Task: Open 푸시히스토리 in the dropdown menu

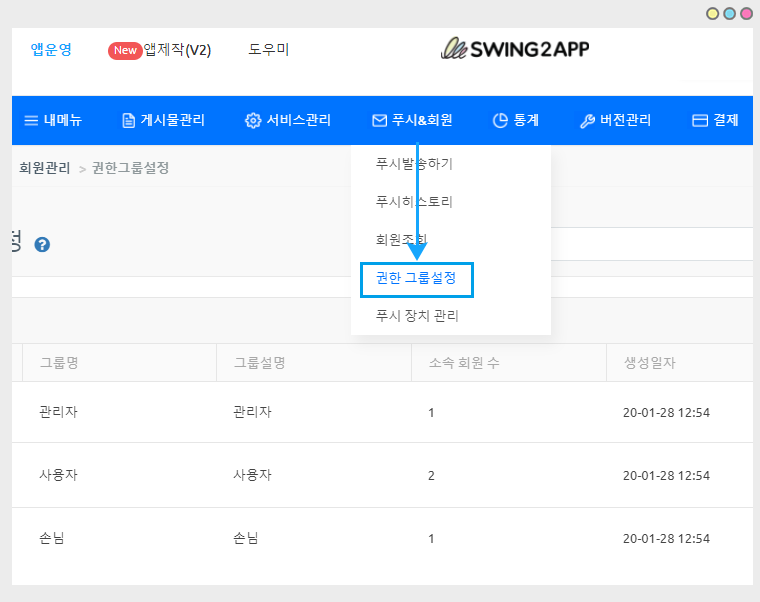Action: point(414,202)
